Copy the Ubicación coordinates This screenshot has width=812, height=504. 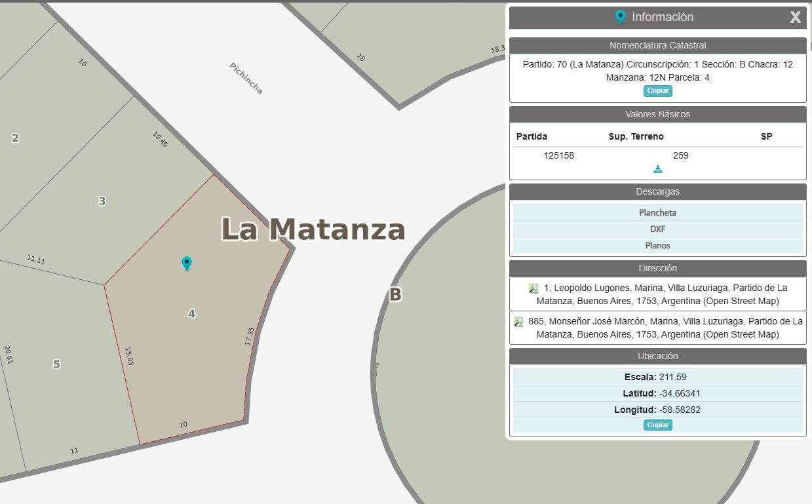[x=657, y=425]
